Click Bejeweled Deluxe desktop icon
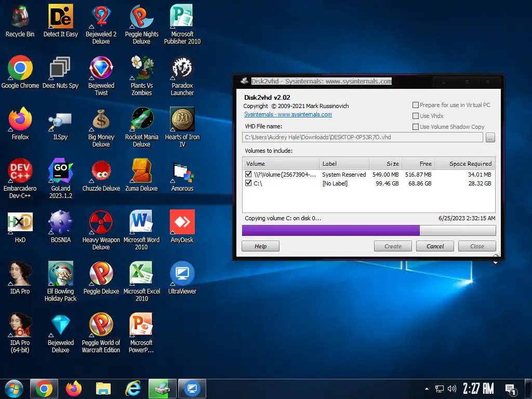 (x=60, y=333)
